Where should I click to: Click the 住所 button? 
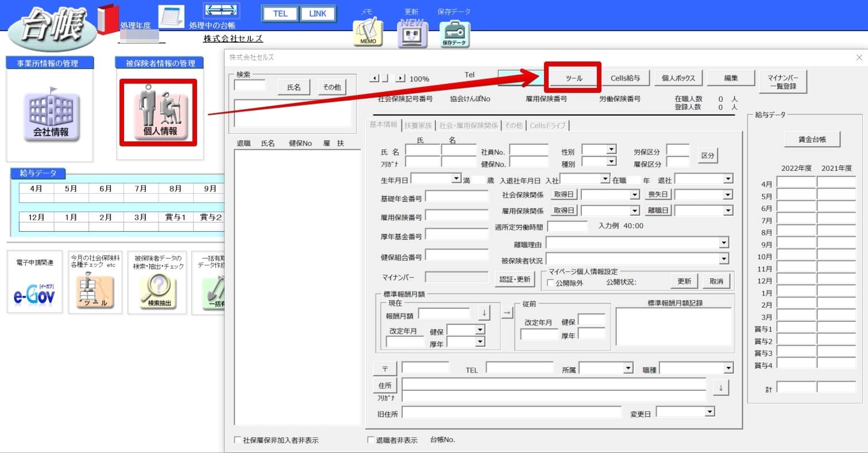tap(385, 386)
